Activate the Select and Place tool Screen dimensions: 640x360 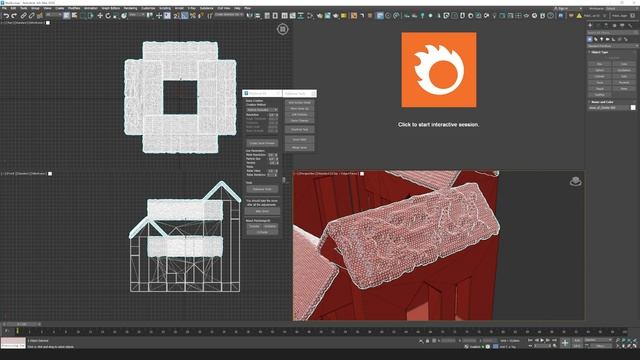(124, 16)
